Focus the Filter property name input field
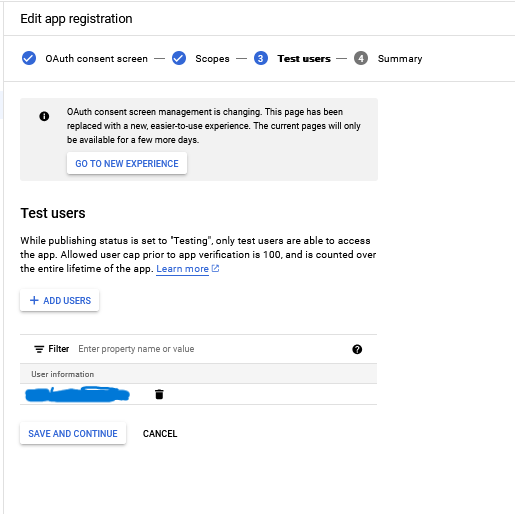The image size is (515, 514). [x=210, y=349]
